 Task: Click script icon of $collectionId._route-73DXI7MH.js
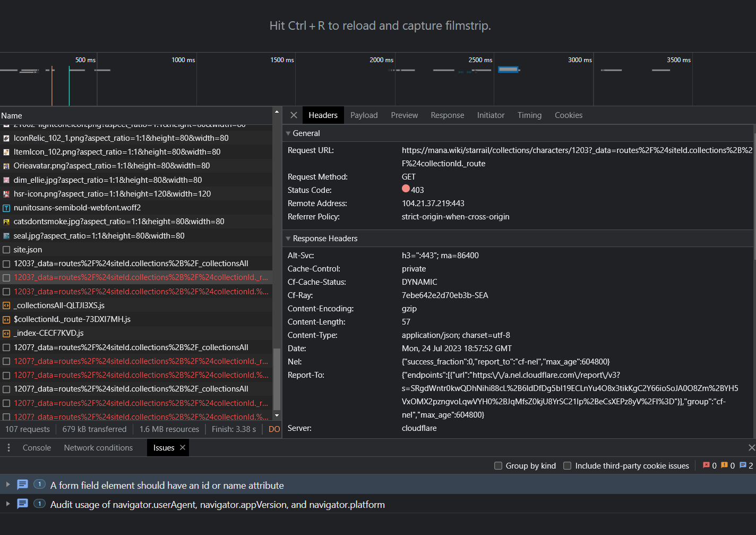(x=6, y=319)
